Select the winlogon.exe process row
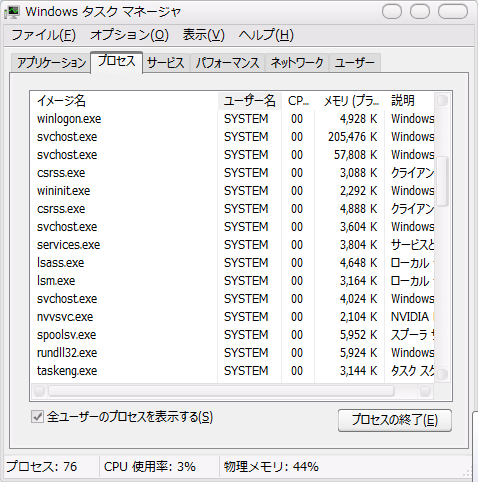This screenshot has width=478, height=482. 233,119
